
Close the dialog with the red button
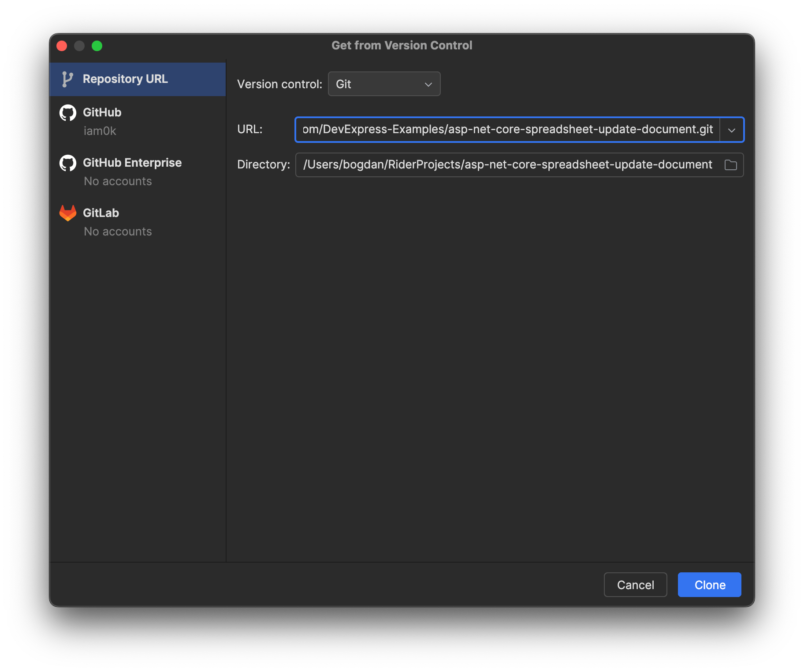[x=62, y=46]
